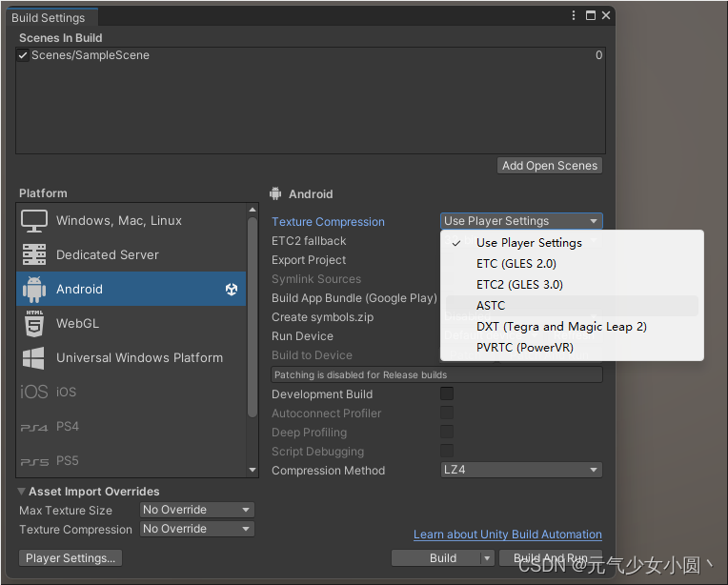Open the window kebab options menu
Viewport: 728px width, 585px height.
point(574,15)
